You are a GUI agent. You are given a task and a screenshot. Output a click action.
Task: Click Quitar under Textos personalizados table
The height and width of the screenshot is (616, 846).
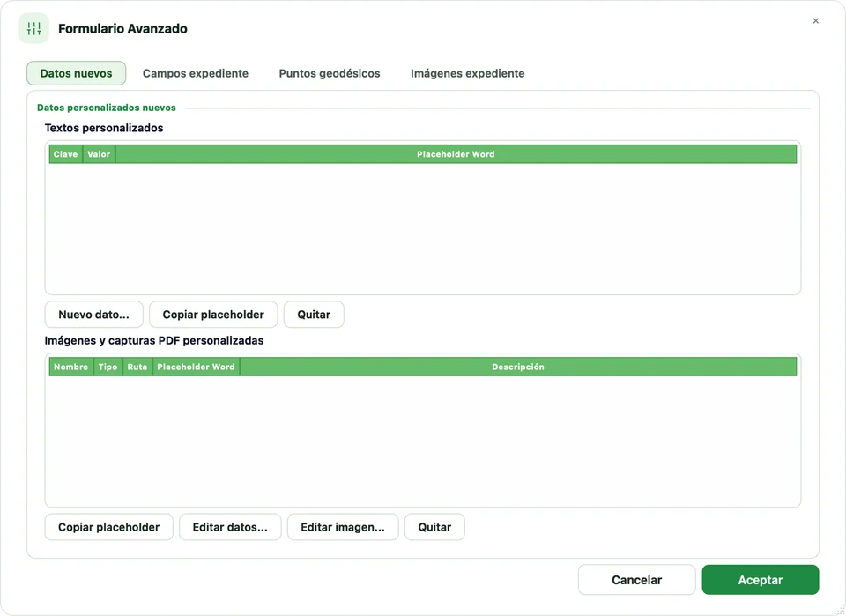coord(314,315)
